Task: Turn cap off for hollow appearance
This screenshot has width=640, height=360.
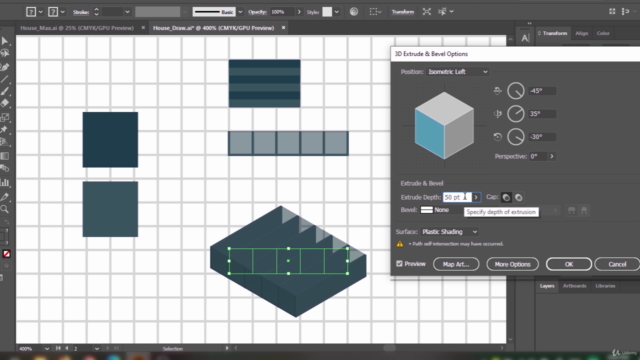Action: [518, 198]
